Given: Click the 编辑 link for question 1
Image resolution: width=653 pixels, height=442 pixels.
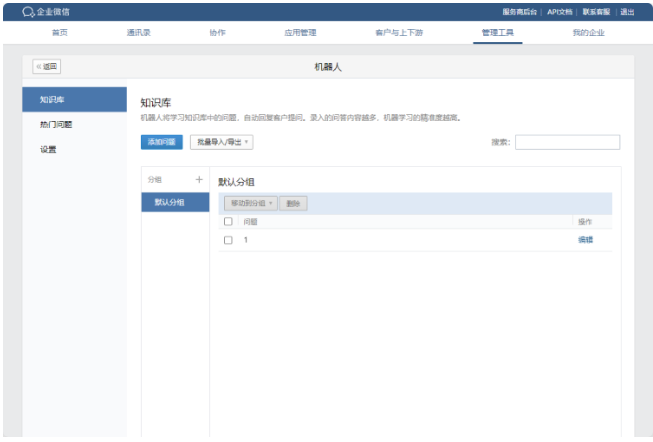Looking at the screenshot, I should (x=585, y=240).
